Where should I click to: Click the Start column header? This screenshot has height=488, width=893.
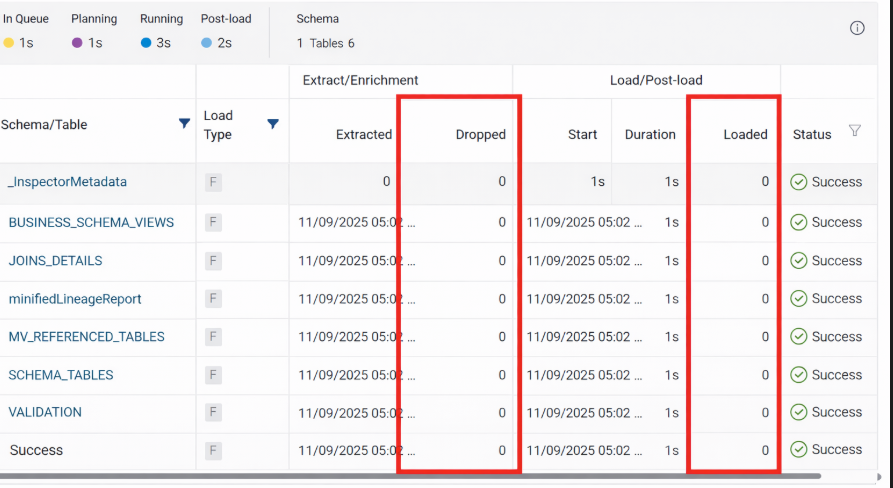coord(582,134)
